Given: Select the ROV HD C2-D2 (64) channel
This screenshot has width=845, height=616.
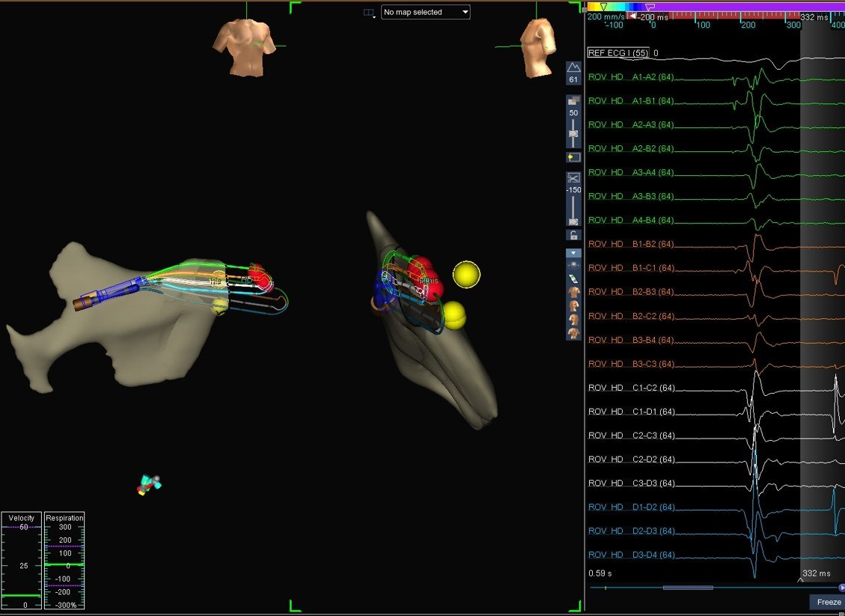Looking at the screenshot, I should (631, 459).
